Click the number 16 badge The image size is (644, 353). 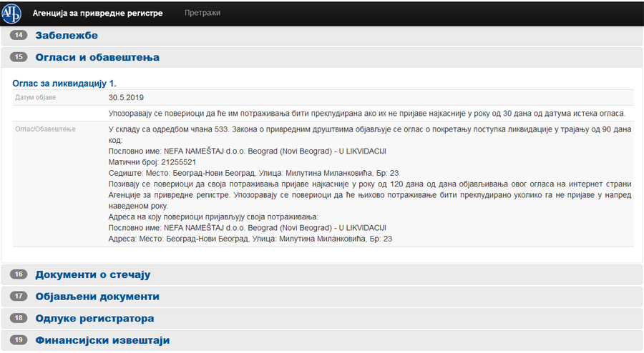tap(19, 274)
